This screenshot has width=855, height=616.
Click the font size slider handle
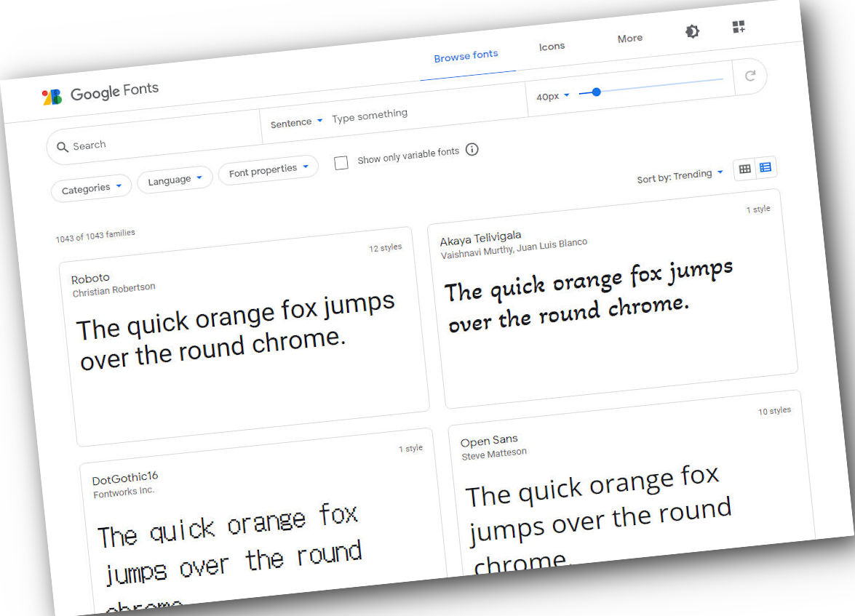click(x=596, y=92)
